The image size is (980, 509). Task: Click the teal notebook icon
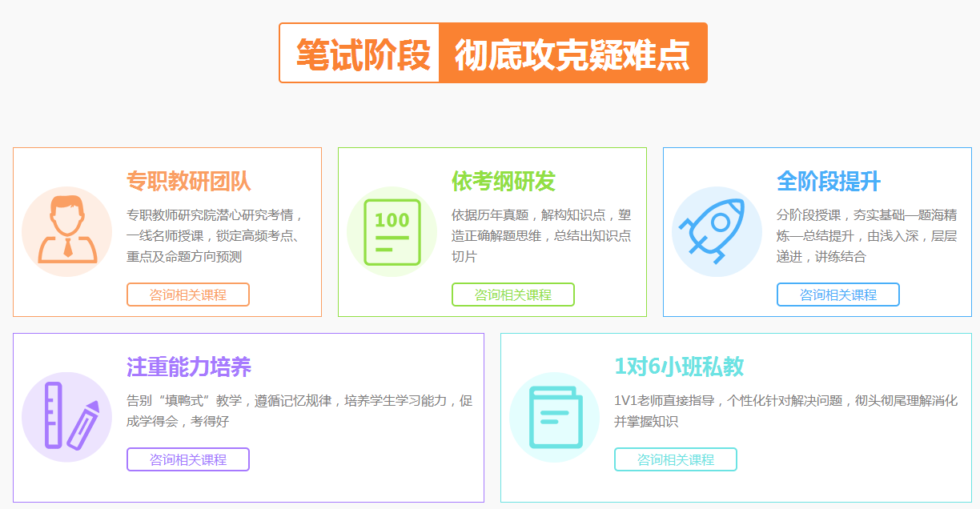pyautogui.click(x=555, y=417)
